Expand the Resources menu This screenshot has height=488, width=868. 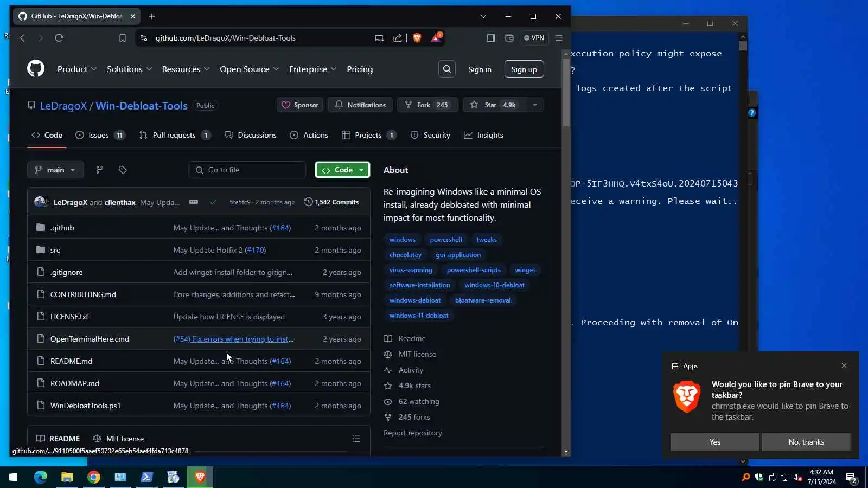point(186,69)
